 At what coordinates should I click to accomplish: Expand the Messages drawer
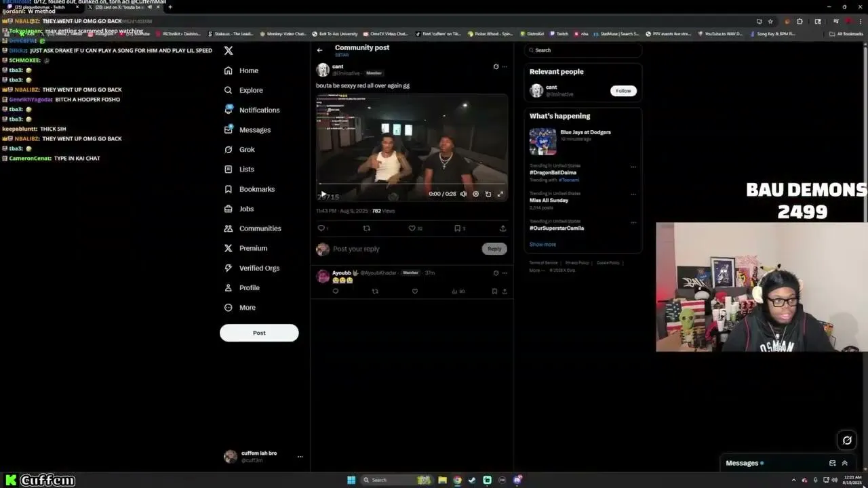845,464
